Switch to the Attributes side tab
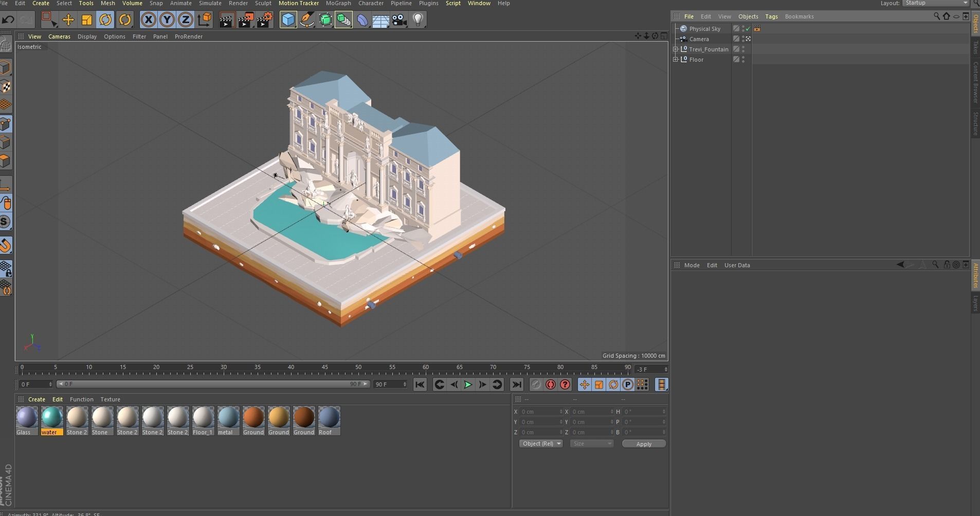 point(975,275)
